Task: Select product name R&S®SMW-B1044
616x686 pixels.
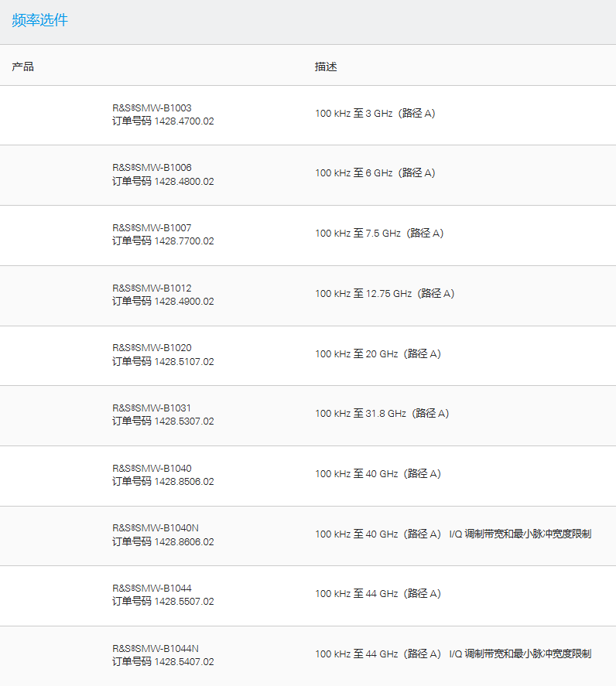Action: (x=152, y=589)
